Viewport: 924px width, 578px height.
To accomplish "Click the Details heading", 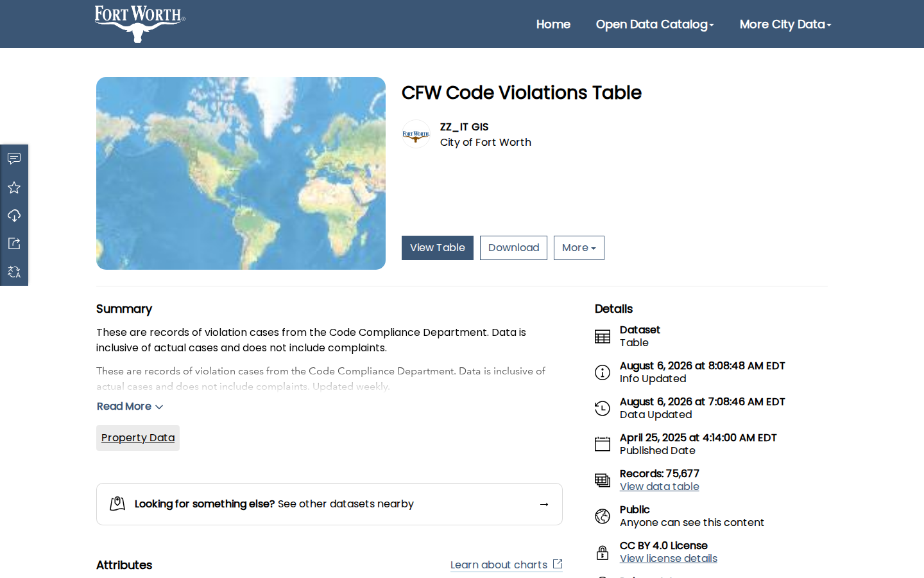I will pos(614,309).
